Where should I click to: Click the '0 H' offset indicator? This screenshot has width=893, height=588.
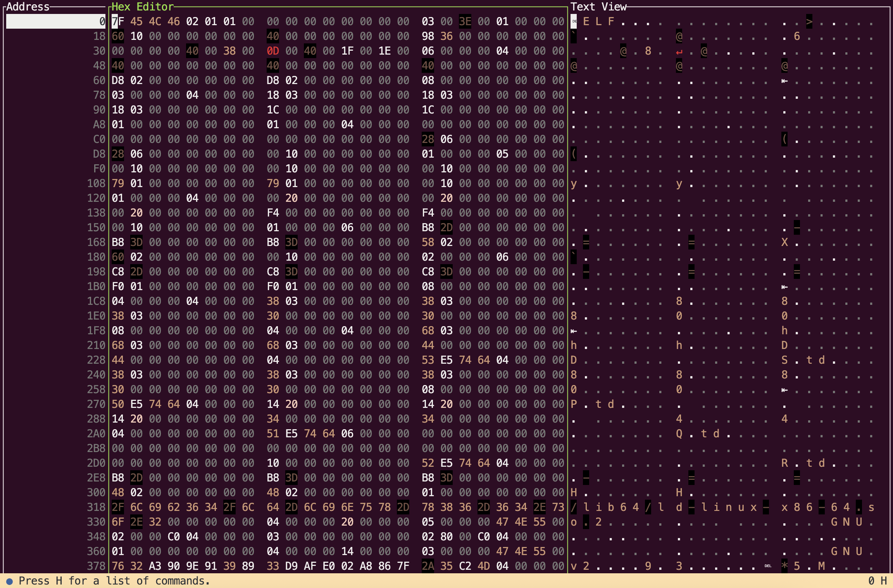click(x=877, y=581)
